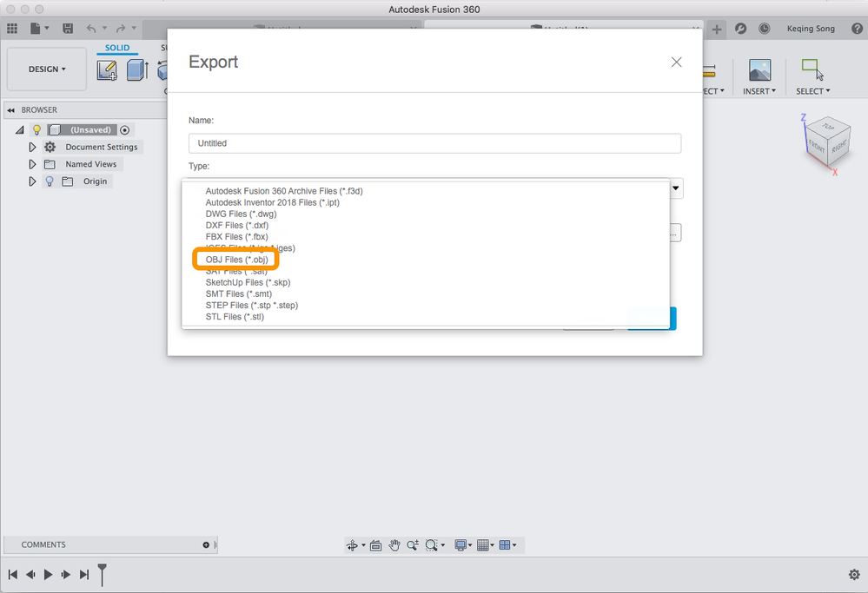Collapse the Unsaved root component
868x593 pixels.
[19, 130]
